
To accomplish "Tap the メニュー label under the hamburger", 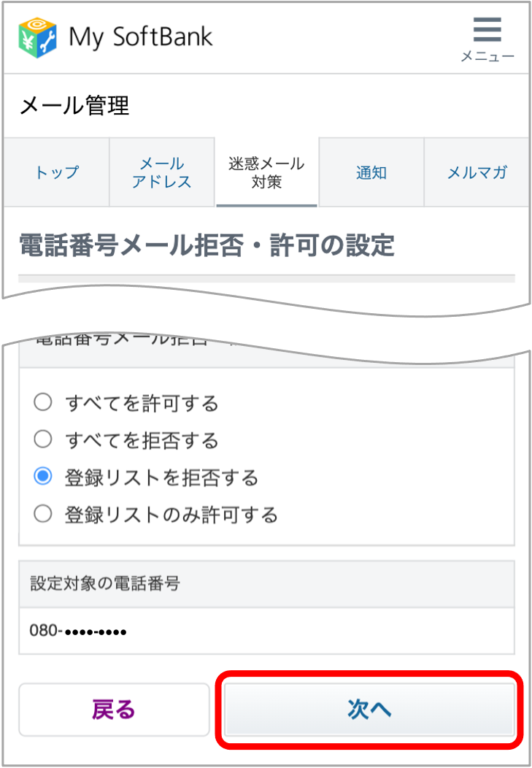I will click(487, 56).
